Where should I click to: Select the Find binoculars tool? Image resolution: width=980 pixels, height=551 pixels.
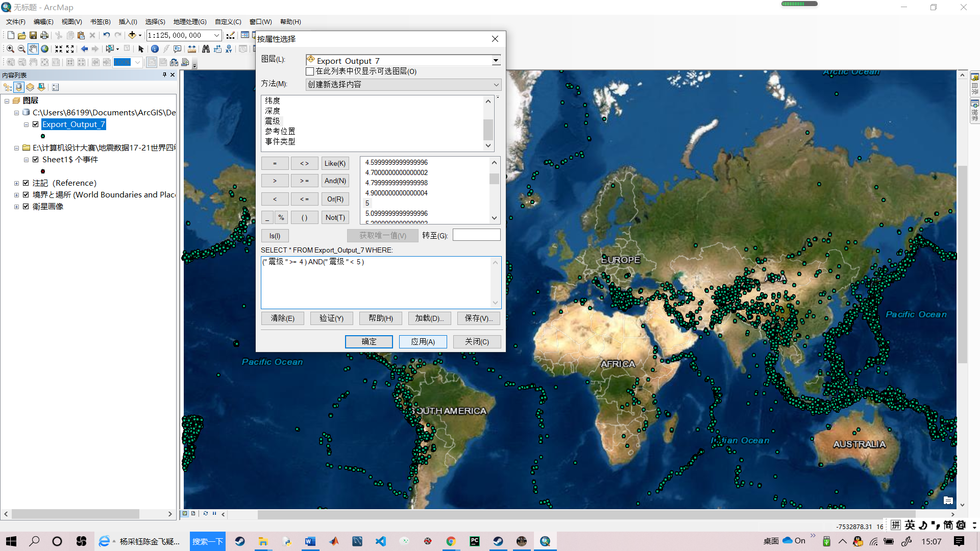pos(206,49)
